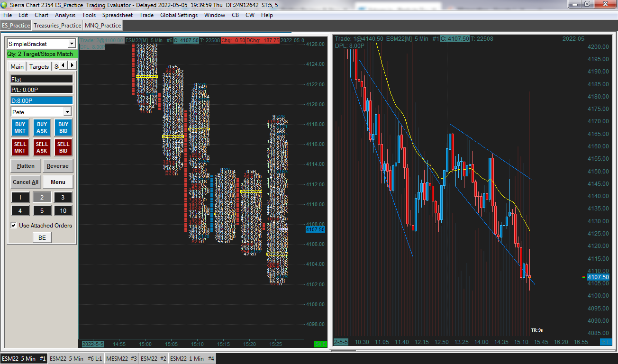The image size is (618, 364).
Task: Open the Tools menu
Action: pos(89,15)
